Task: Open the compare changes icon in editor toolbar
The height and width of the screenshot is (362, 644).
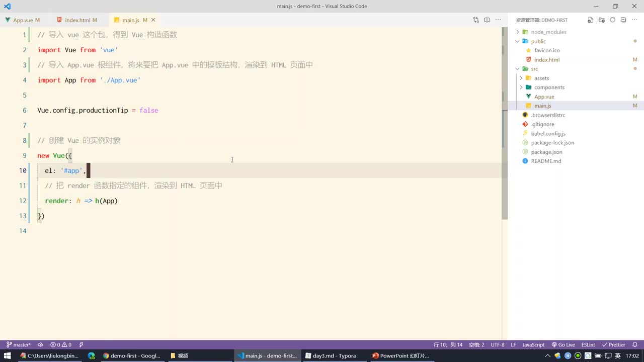Action: tap(476, 20)
